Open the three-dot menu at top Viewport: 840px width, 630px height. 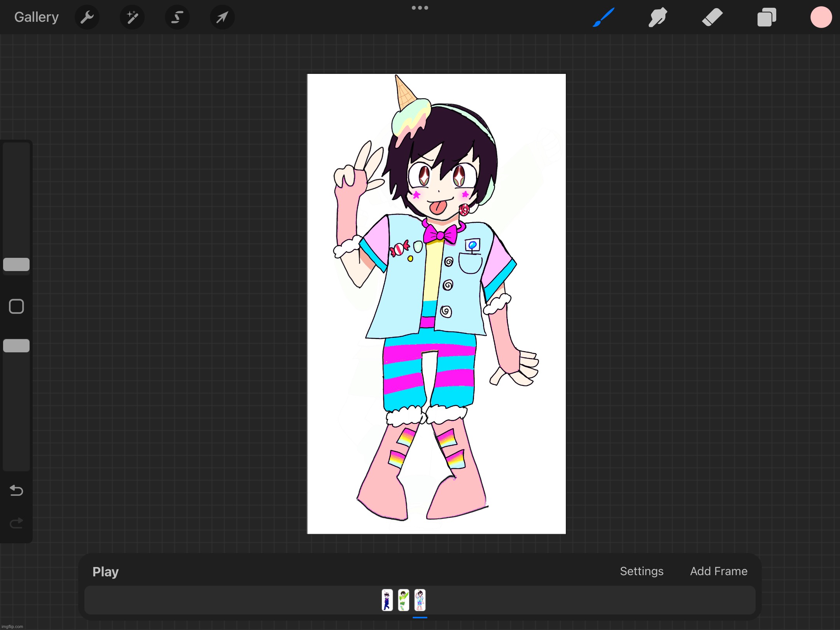coord(420,8)
